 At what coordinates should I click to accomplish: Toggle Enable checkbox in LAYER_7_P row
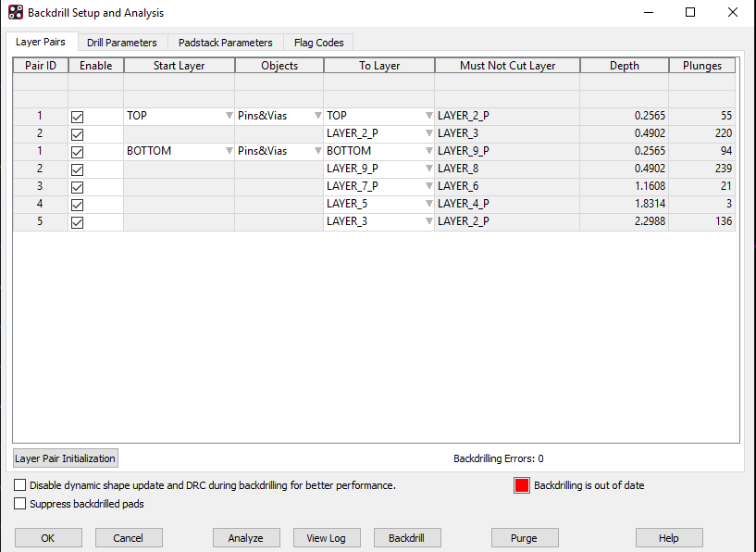click(77, 187)
